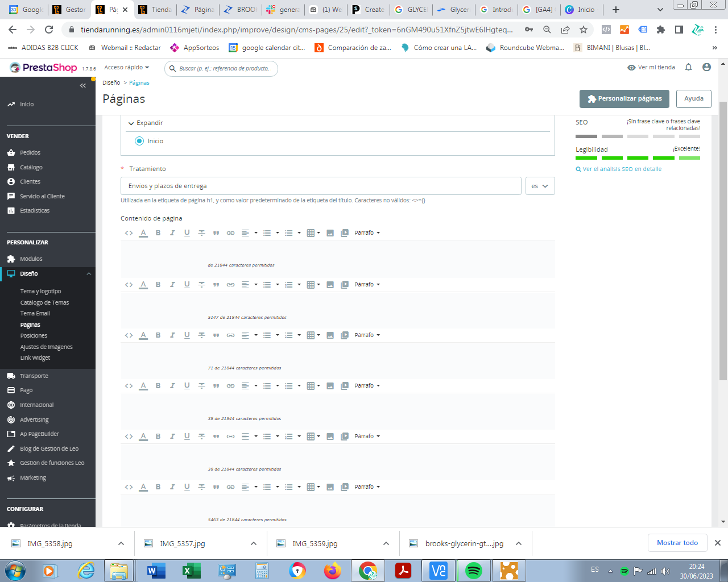Click source code icon in toolbar above '5463 de 21844'
This screenshot has height=582, width=728.
(x=129, y=487)
